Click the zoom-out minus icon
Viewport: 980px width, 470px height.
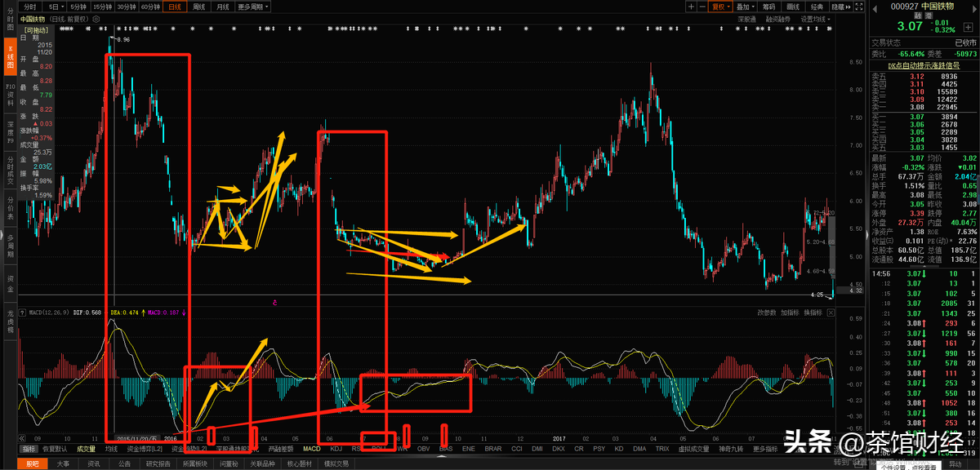click(x=702, y=7)
